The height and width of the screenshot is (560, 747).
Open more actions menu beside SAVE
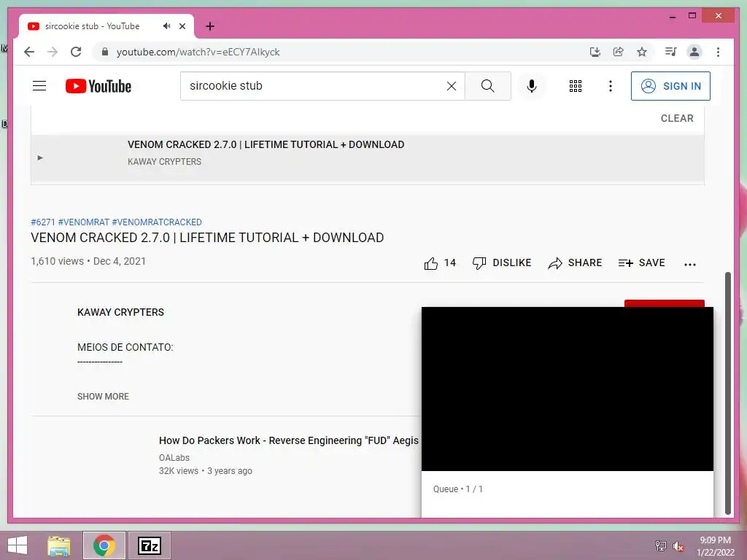690,264
